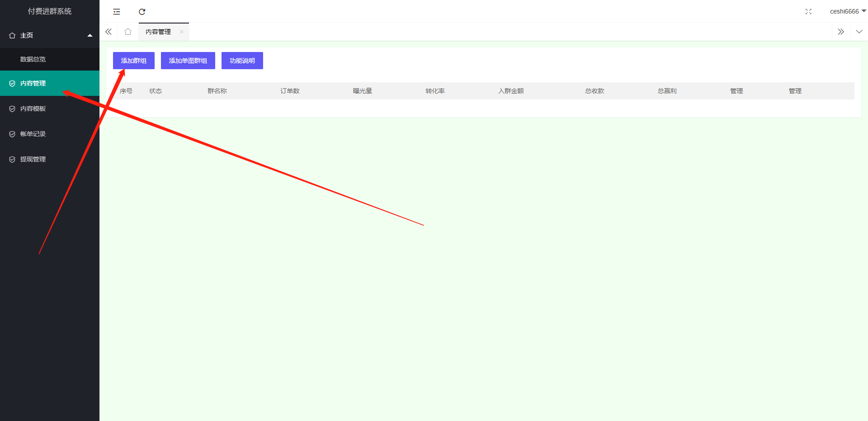Open 提现管理 sidebar item
868x421 pixels.
point(33,159)
